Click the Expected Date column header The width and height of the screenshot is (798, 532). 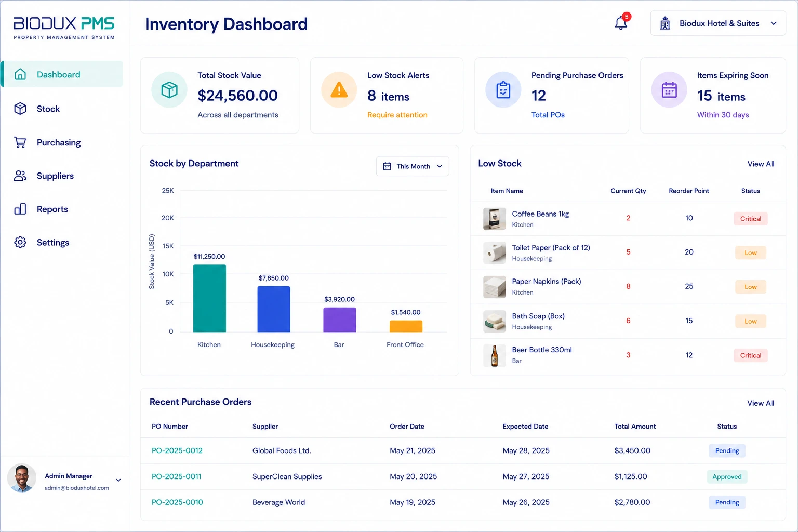[x=525, y=427]
